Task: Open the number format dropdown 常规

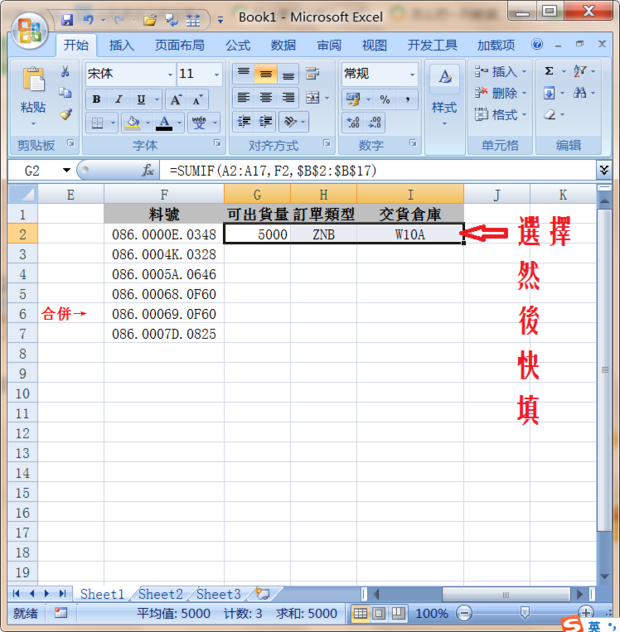Action: [412, 74]
